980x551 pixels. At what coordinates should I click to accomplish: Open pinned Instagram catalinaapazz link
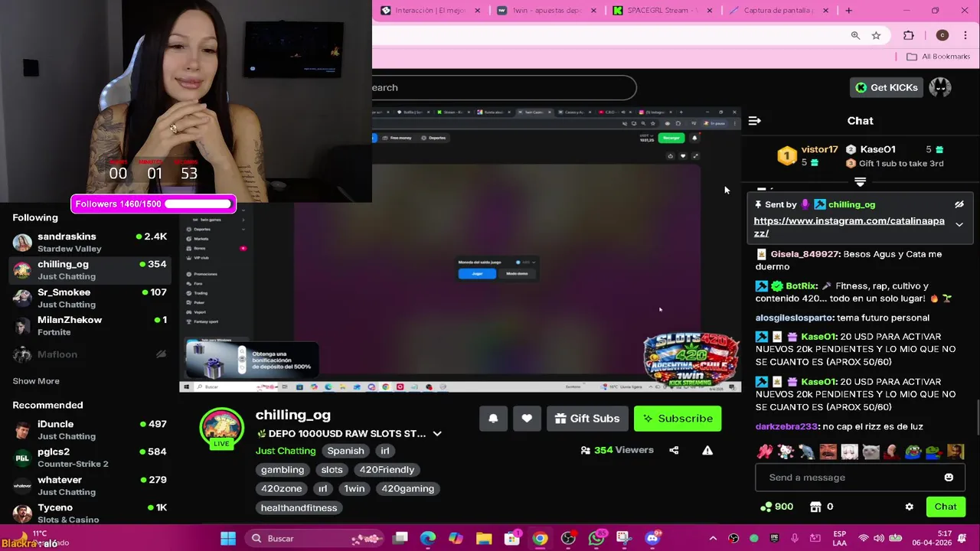pyautogui.click(x=849, y=227)
